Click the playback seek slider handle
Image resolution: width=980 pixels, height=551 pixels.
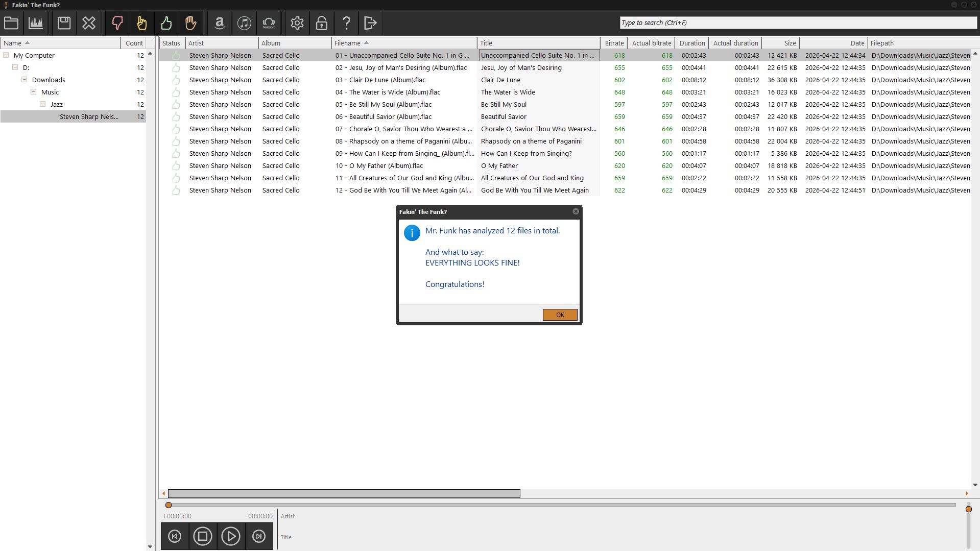click(x=169, y=505)
